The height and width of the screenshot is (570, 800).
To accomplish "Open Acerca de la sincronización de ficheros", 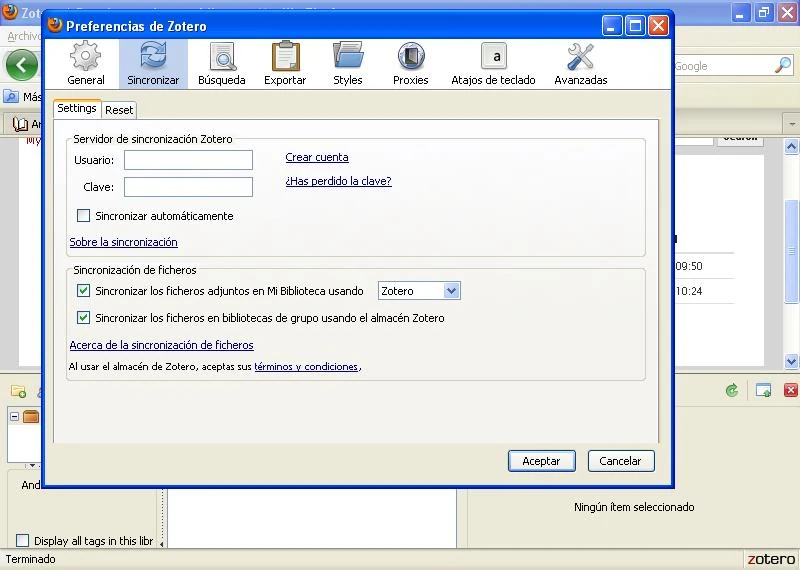I will point(161,345).
